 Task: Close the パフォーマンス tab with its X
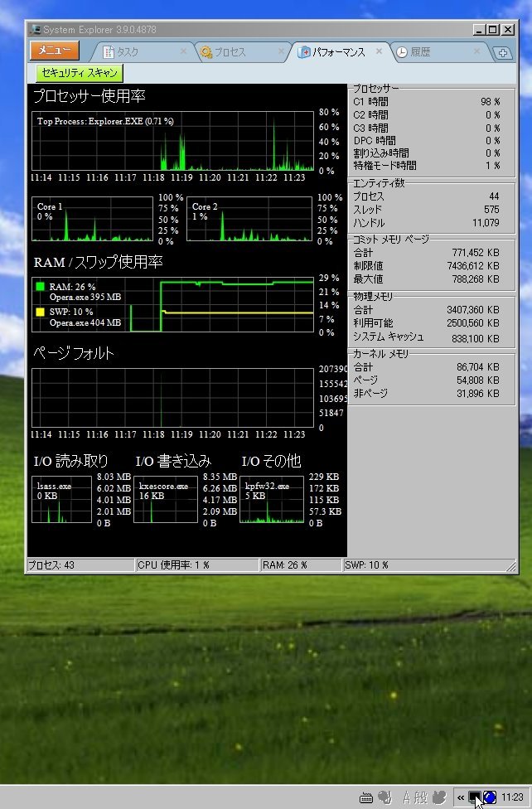(380, 51)
